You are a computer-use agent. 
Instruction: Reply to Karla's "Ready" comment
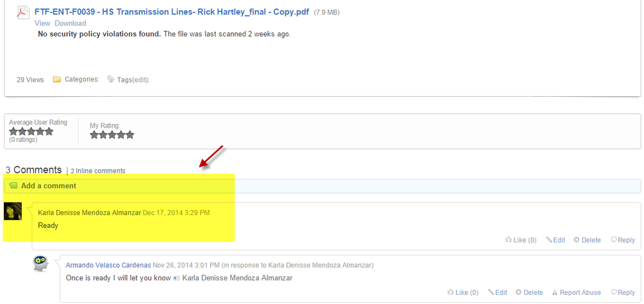[x=623, y=240]
